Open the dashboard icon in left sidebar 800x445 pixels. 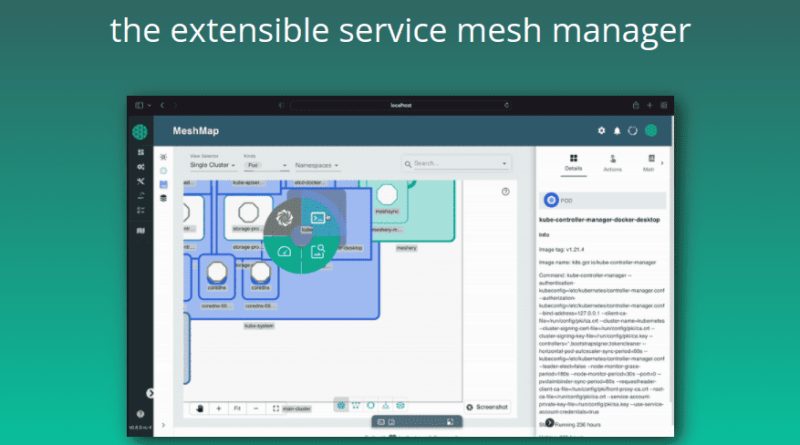[x=141, y=152]
